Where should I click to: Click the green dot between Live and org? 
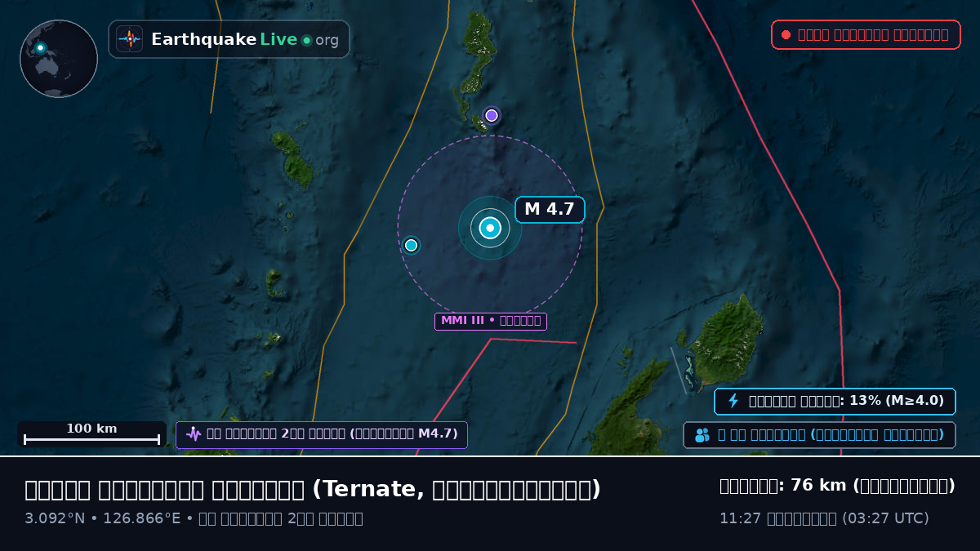[306, 40]
